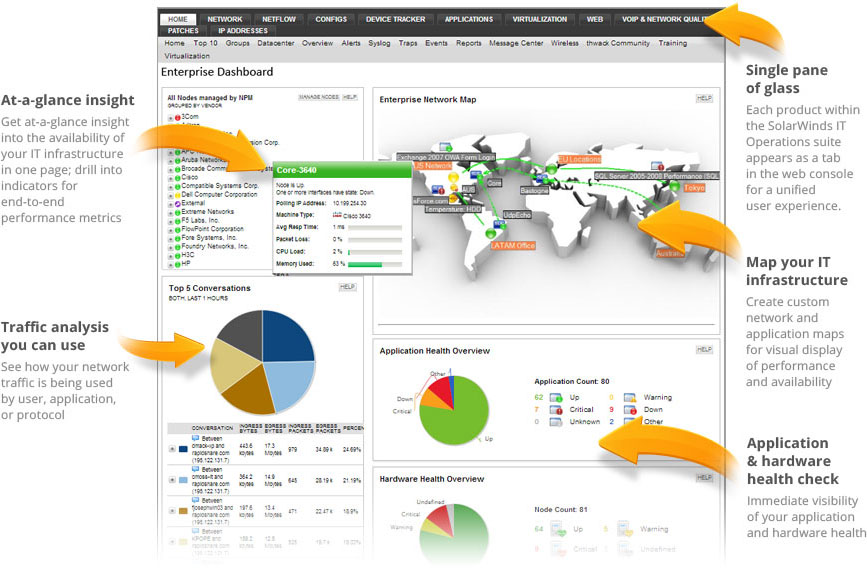Expand the fjosephwin03 conversation row

pyautogui.click(x=172, y=511)
